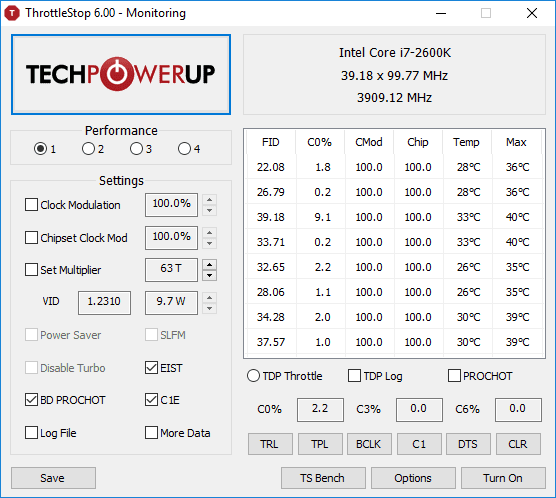Viewport: 556px width, 498px height.
Task: Open the TRL turbo ratio limits
Action: pyautogui.click(x=270, y=444)
